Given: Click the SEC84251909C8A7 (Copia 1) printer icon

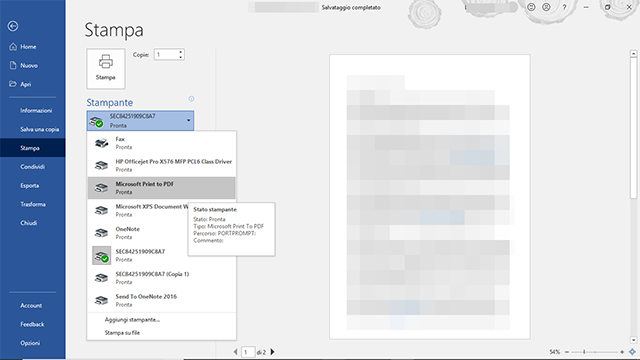Looking at the screenshot, I should coord(101,278).
